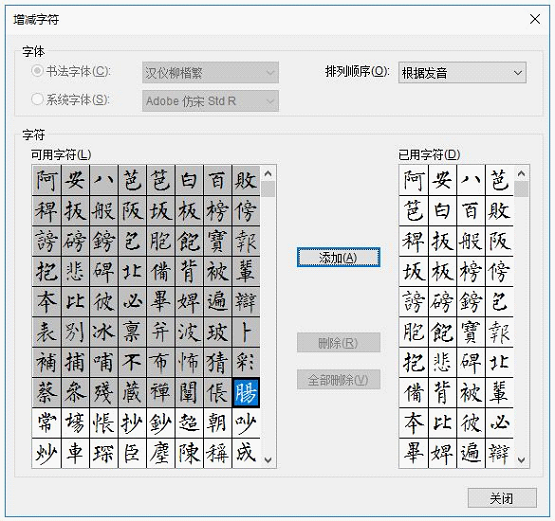Select 寶 character in the used characters grid
This screenshot has height=521, width=555.
pos(470,332)
